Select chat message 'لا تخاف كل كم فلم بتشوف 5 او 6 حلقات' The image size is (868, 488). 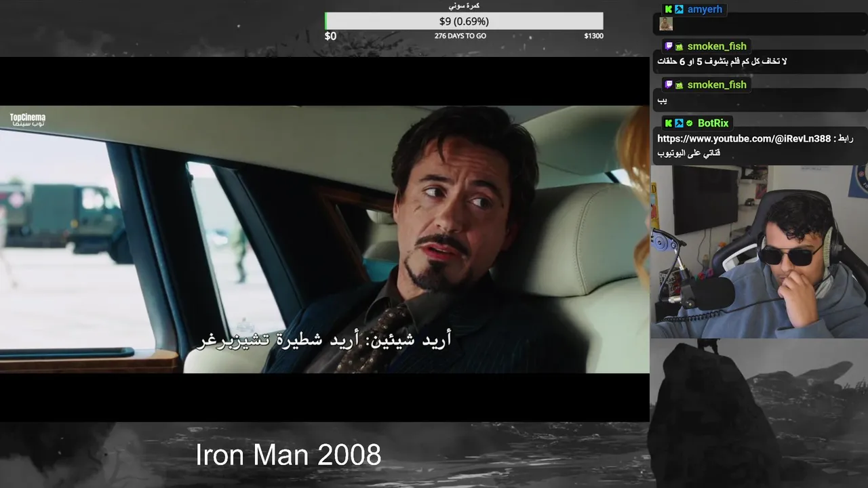(x=722, y=62)
